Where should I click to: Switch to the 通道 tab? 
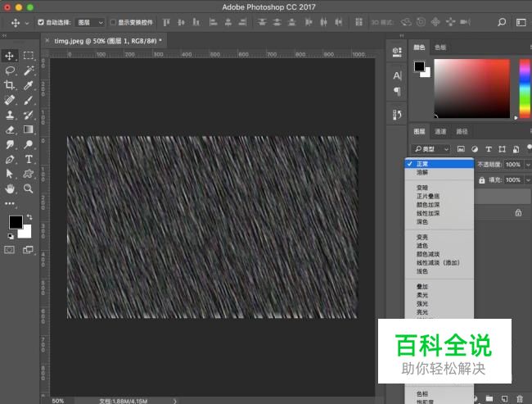(x=440, y=131)
